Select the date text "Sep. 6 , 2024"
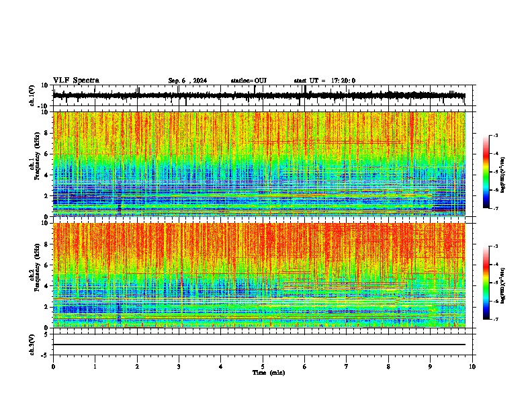This screenshot has width=532, height=411. [x=187, y=81]
